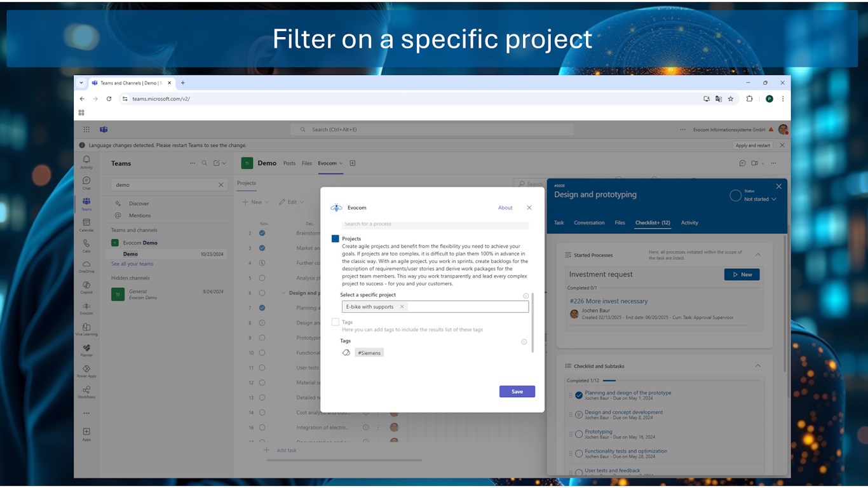Mark Functionality tests and optimization complete

click(x=579, y=454)
